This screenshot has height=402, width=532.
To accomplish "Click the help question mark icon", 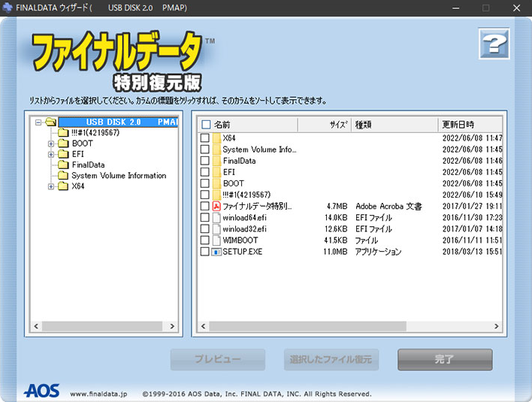I will [494, 44].
